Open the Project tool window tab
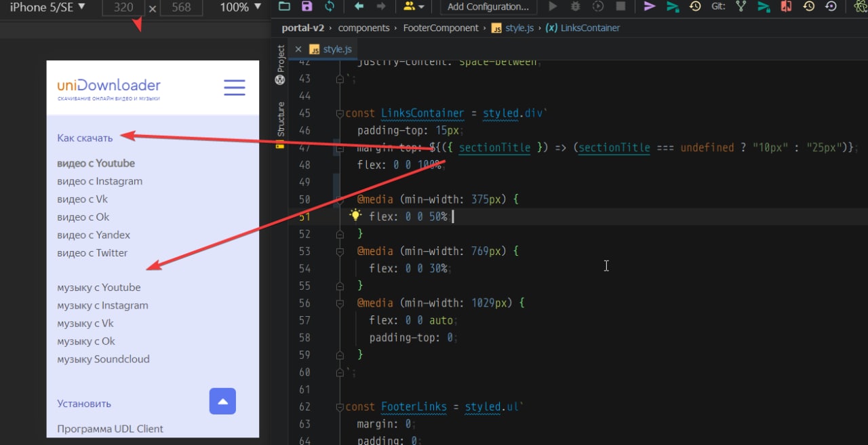Screen dimensions: 868x445 tap(280, 64)
